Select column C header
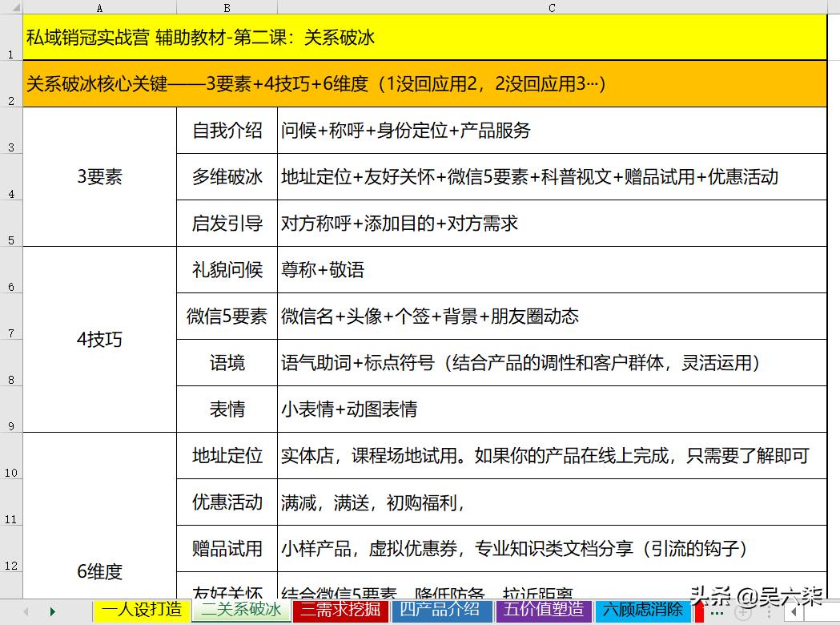The width and height of the screenshot is (840, 625). 552,7
